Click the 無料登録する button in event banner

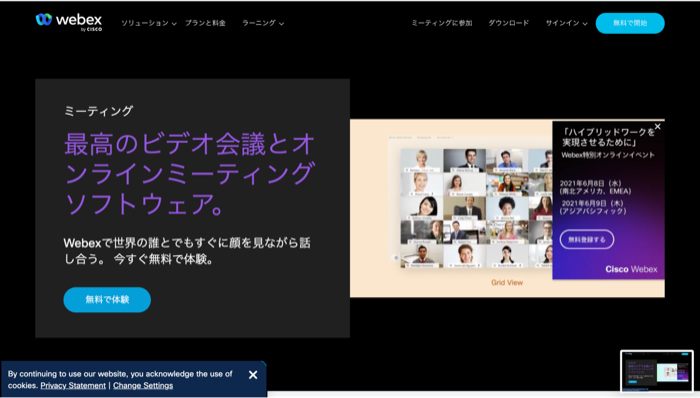[587, 240]
